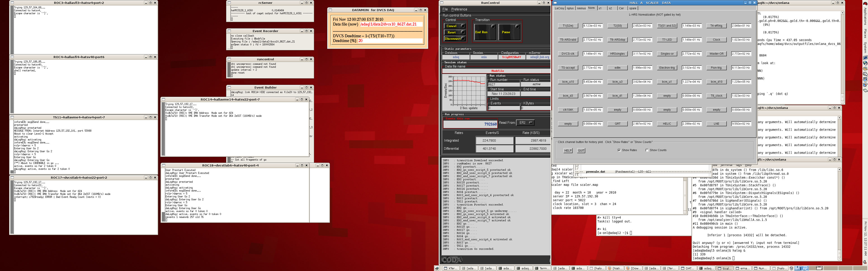Switch to the 'Term...' taskbar window
Image resolution: width=868 pixels, height=271 pixels.
(x=542, y=268)
